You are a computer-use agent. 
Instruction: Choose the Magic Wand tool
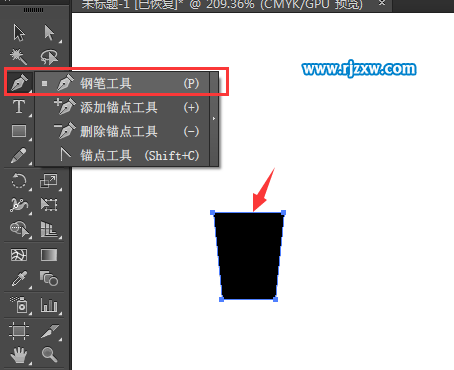[x=19, y=57]
